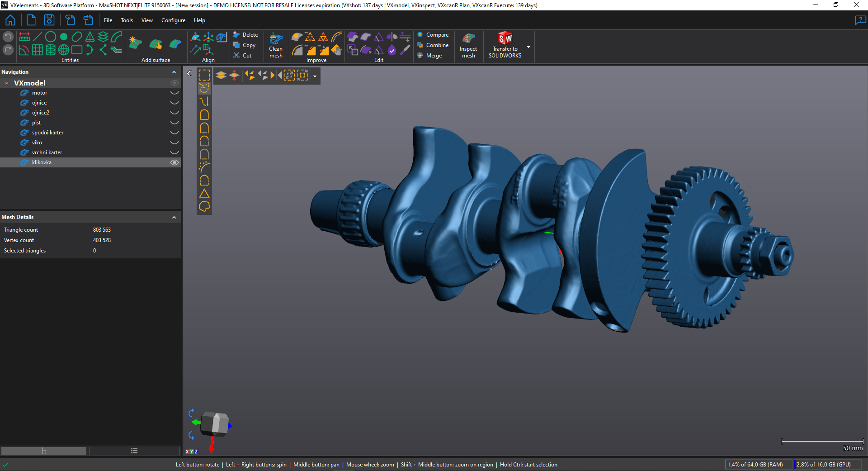Select the vrchni karter tree item
The image size is (868, 471).
[x=47, y=152]
